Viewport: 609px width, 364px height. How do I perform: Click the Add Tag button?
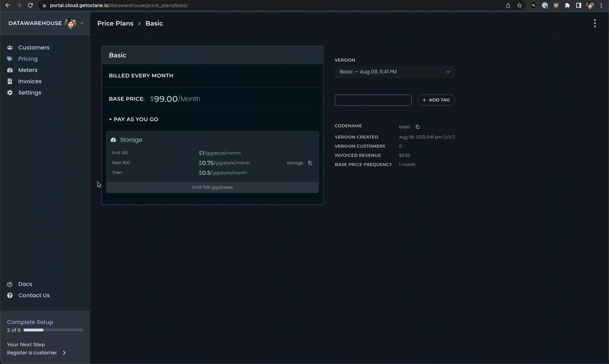point(436,100)
